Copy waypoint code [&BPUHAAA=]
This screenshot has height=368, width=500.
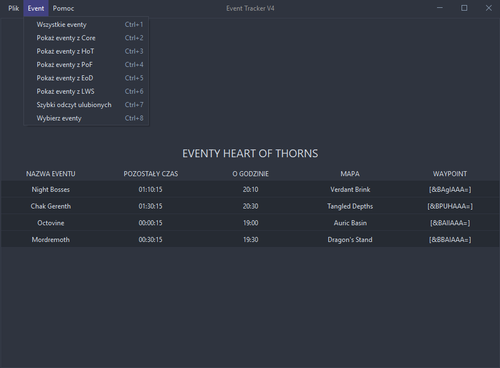pos(450,206)
